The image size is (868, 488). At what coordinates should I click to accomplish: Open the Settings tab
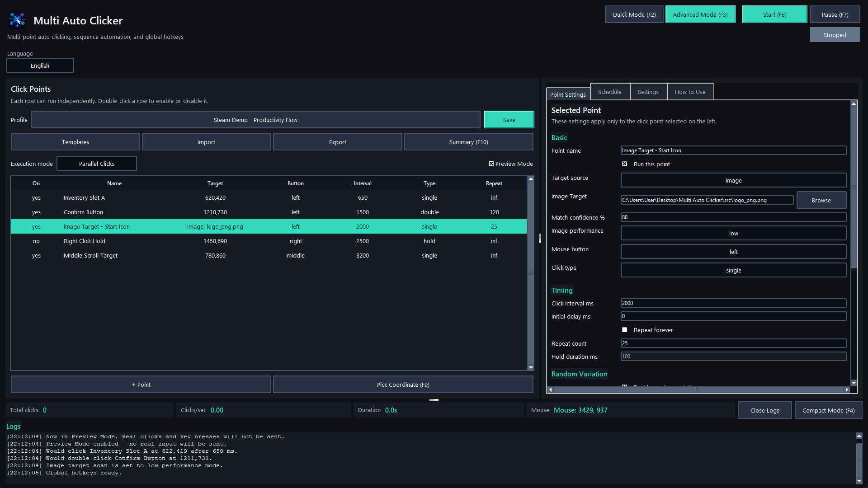[x=648, y=92]
